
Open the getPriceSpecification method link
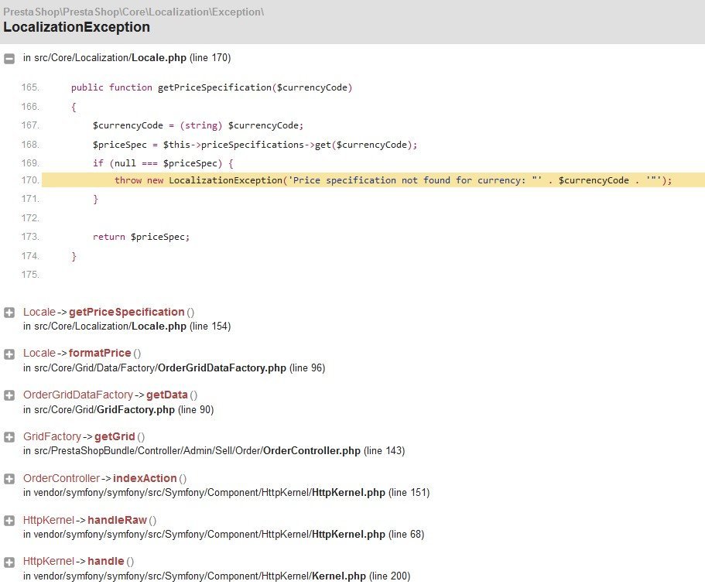pos(126,312)
